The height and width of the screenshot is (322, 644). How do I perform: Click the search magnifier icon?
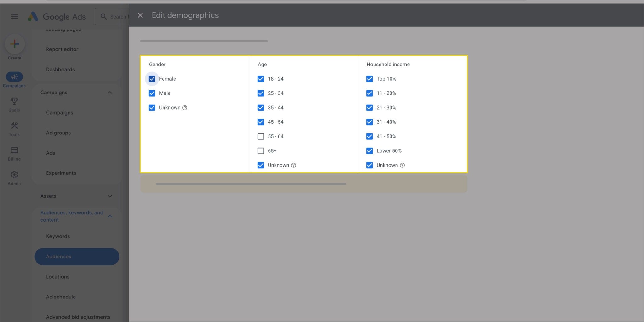click(x=103, y=17)
